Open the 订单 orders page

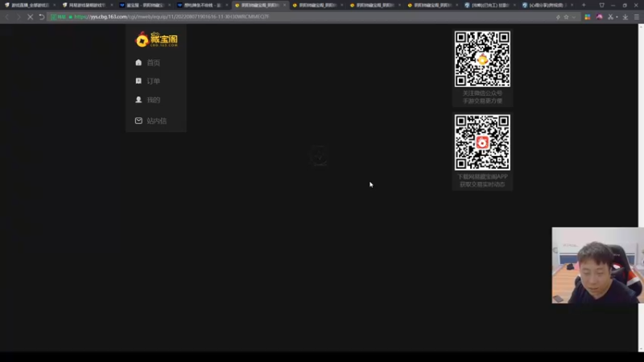tap(153, 81)
